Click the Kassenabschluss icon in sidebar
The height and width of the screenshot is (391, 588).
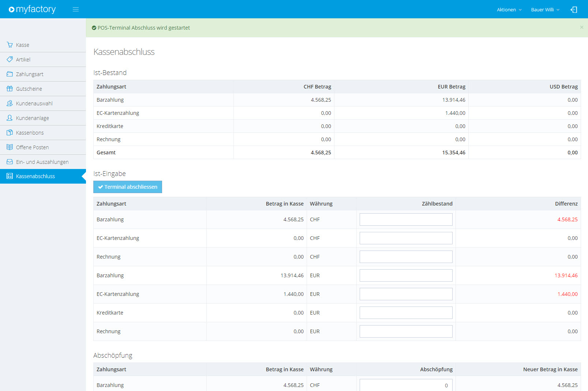(x=10, y=176)
